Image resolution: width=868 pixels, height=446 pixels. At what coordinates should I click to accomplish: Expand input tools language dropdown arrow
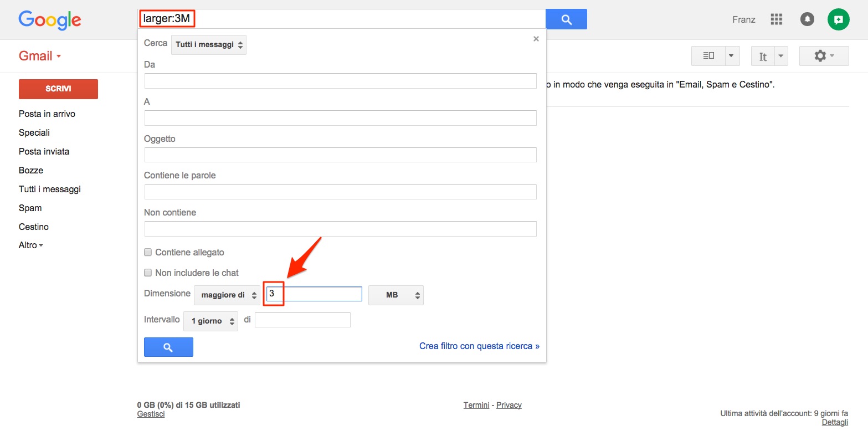[781, 56]
